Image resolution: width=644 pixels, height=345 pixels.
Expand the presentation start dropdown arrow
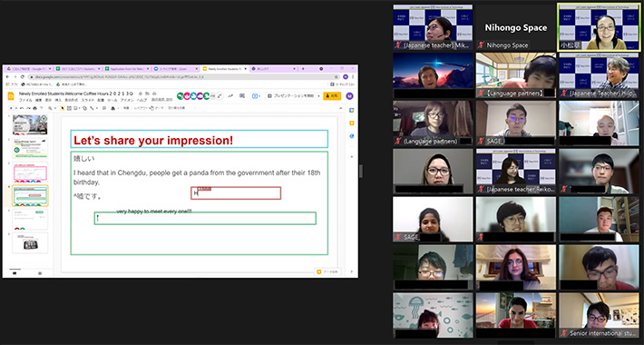point(318,96)
